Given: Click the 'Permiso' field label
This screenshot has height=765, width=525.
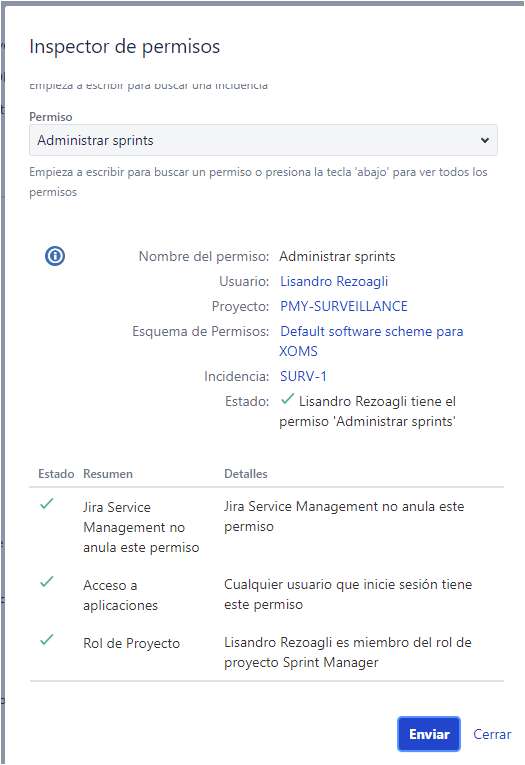Looking at the screenshot, I should point(51,117).
